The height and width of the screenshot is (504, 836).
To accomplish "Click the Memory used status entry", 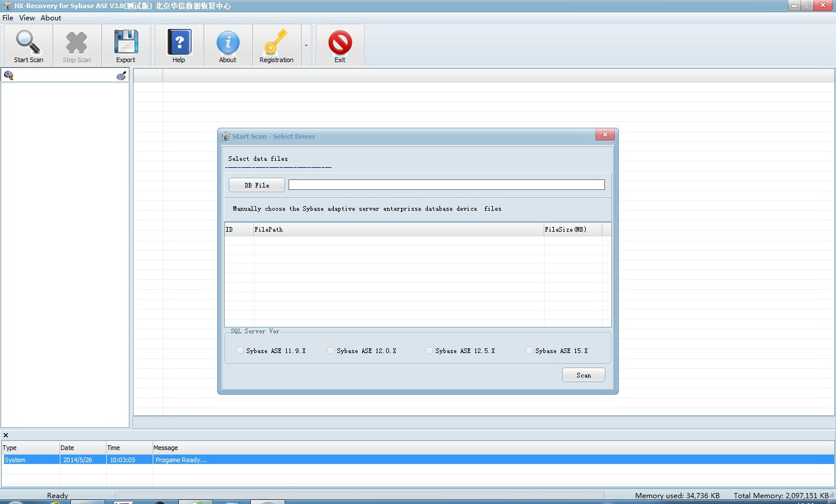I will 678,495.
